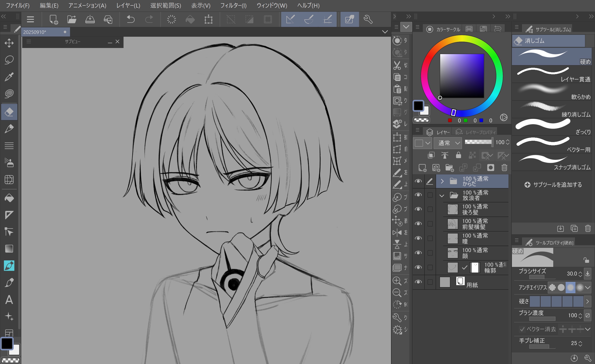This screenshot has height=364, width=595.
Task: Open the フィルター(I) menu
Action: pos(233,5)
